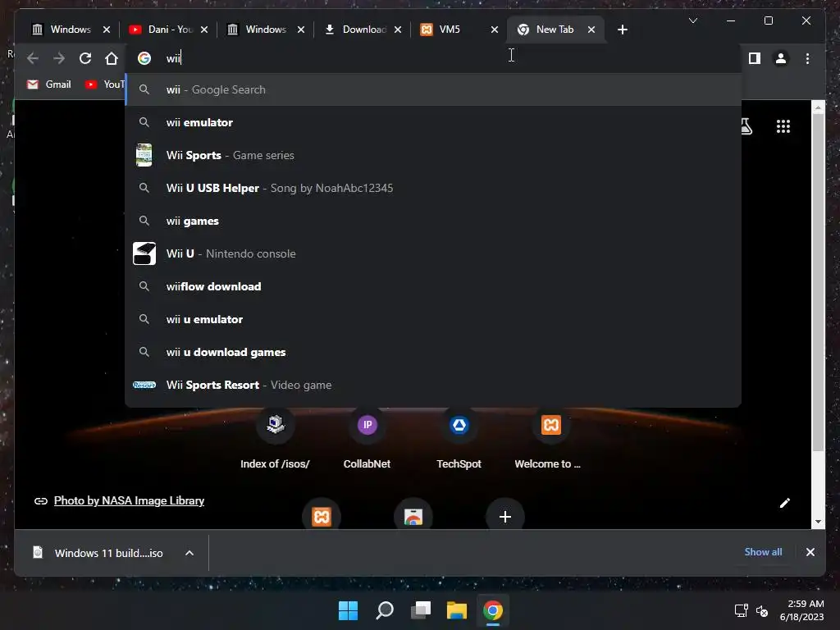The image size is (840, 630).
Task: Go forward with the forward arrow
Action: [59, 58]
